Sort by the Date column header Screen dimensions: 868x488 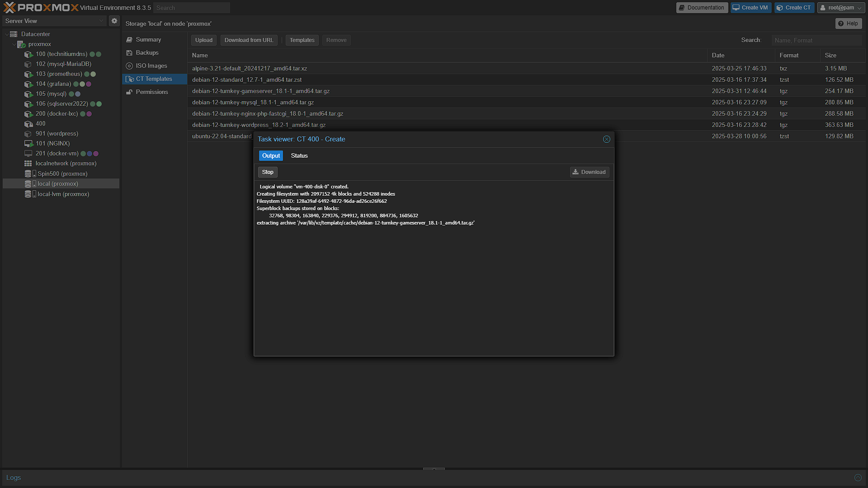[741, 56]
